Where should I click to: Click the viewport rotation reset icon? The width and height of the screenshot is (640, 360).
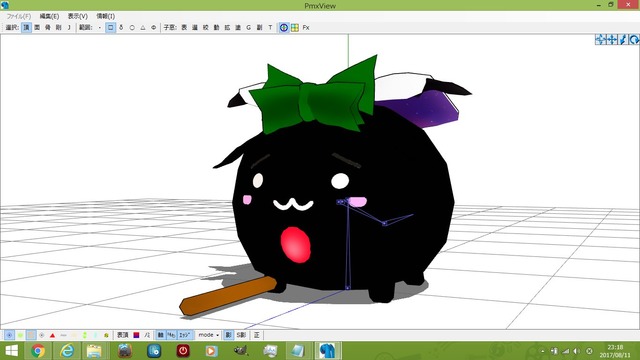click(x=634, y=39)
